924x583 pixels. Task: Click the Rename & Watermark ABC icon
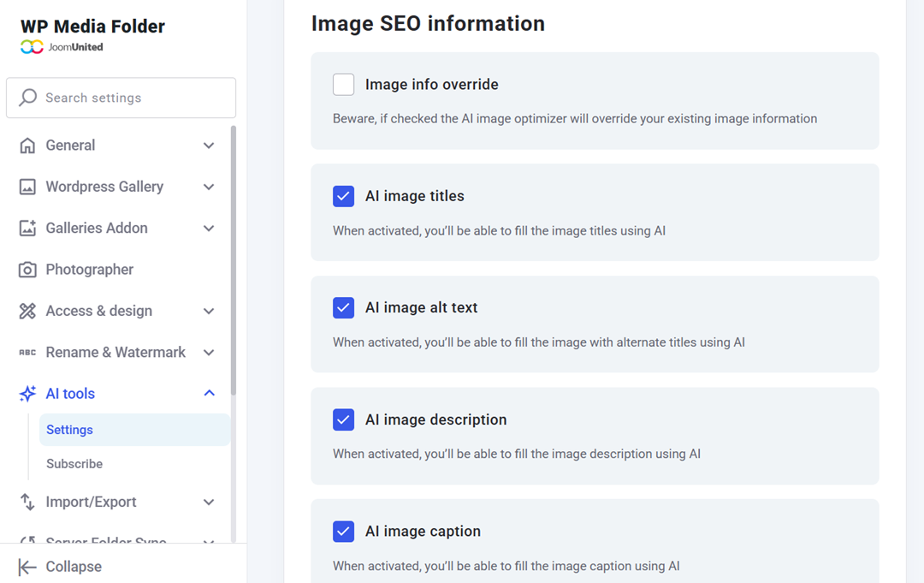[27, 353]
